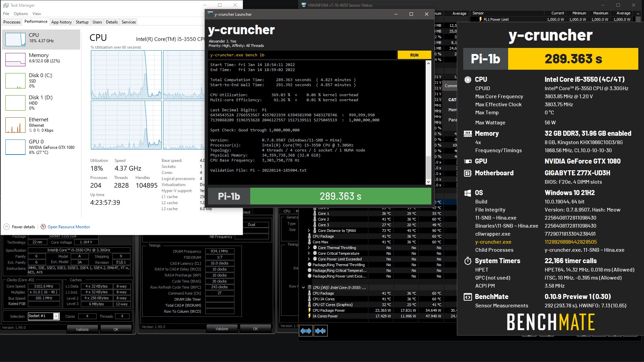Click the y-cruncher Launcher title bar icon
The image size is (644, 362).
click(210, 14)
